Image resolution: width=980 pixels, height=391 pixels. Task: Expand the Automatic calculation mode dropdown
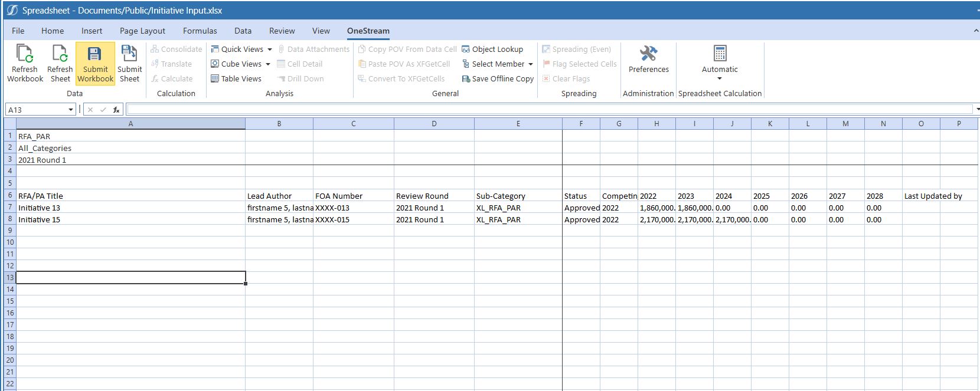pyautogui.click(x=719, y=78)
